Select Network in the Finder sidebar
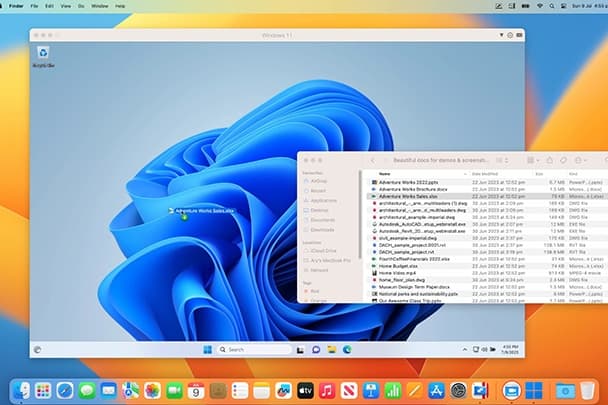This screenshot has width=608, height=405. [316, 270]
